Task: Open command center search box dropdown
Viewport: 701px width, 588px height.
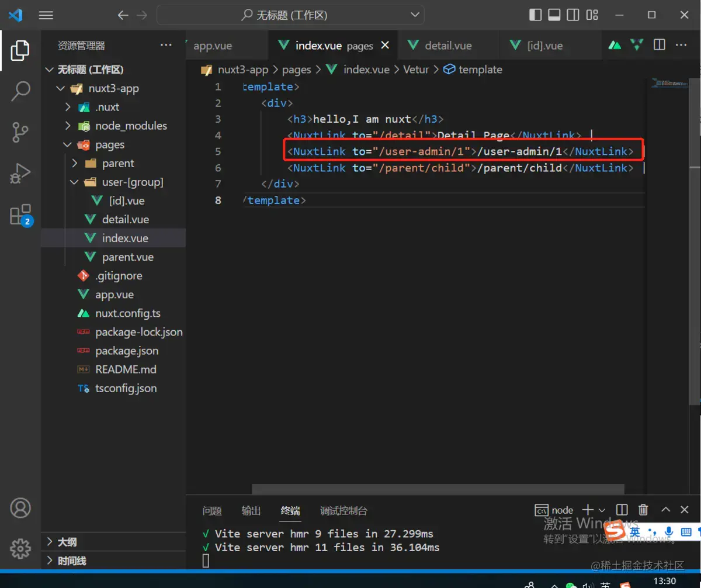Action: [415, 15]
